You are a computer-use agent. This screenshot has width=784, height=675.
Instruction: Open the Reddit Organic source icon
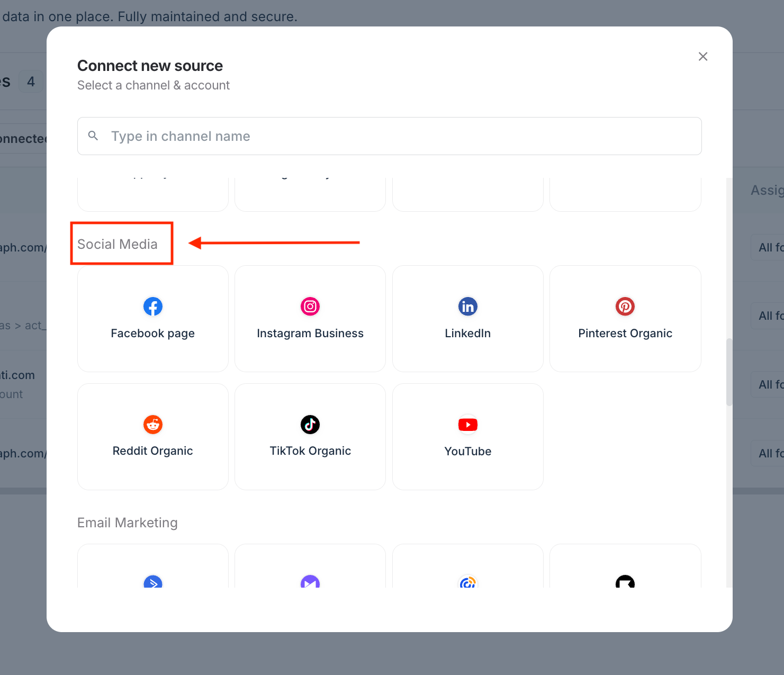[152, 425]
